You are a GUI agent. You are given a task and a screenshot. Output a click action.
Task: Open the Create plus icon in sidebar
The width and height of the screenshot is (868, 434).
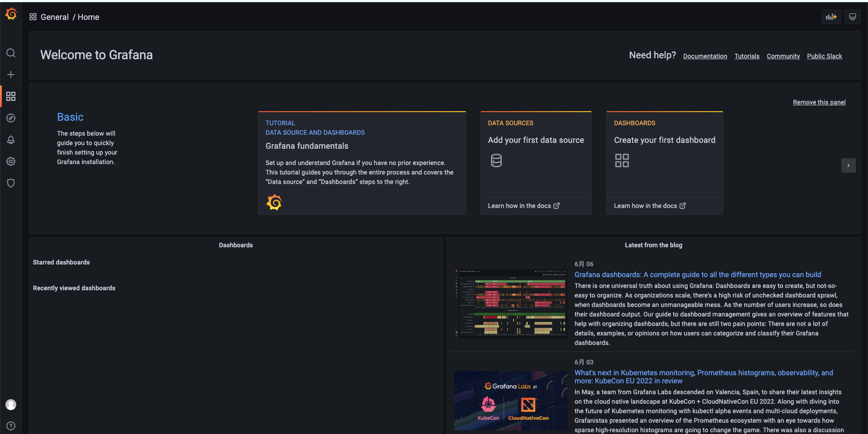pos(11,75)
